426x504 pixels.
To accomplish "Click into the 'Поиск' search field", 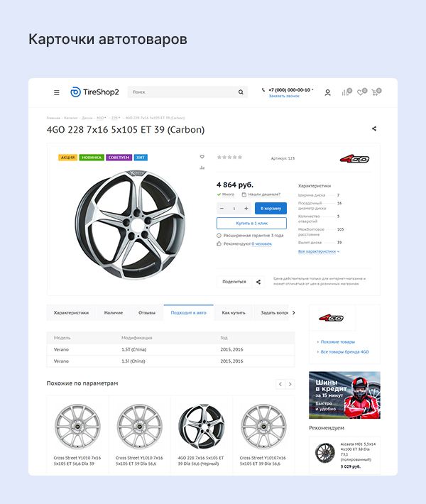I will pyautogui.click(x=181, y=92).
